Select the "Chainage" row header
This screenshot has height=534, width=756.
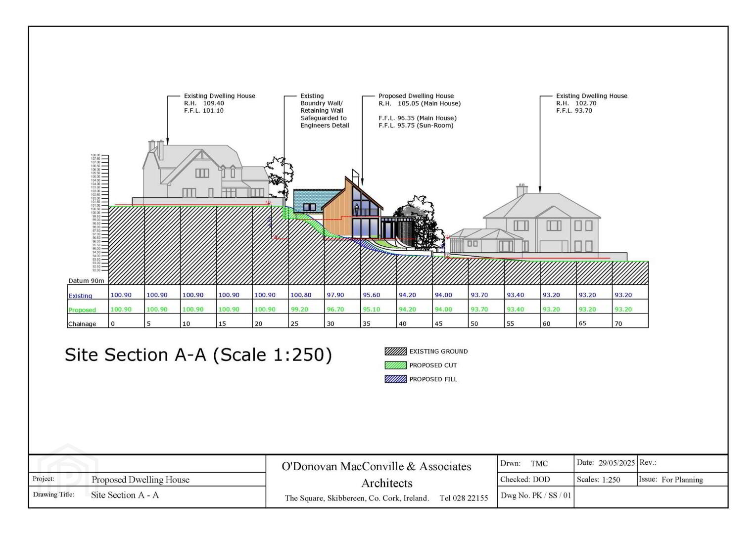coord(82,324)
